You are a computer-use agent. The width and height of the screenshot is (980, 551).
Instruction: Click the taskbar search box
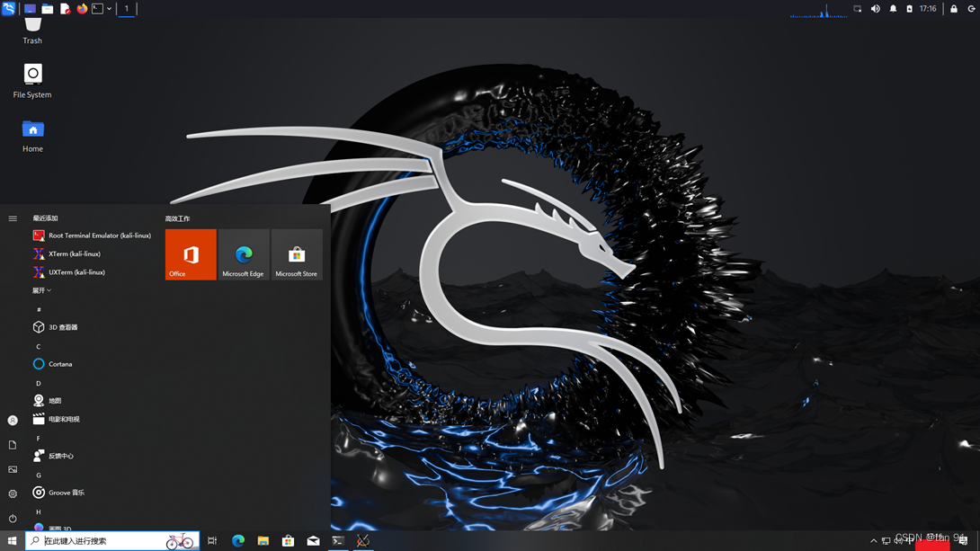pyautogui.click(x=112, y=541)
